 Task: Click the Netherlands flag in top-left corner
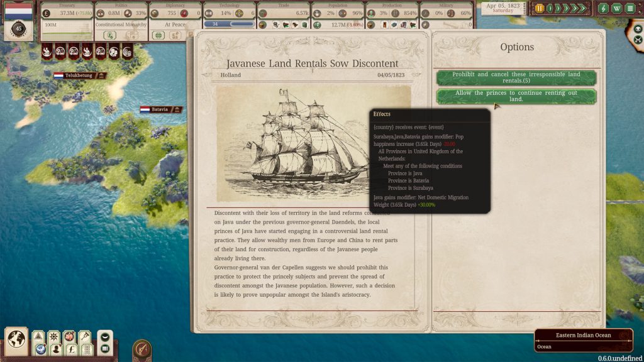[x=19, y=12]
